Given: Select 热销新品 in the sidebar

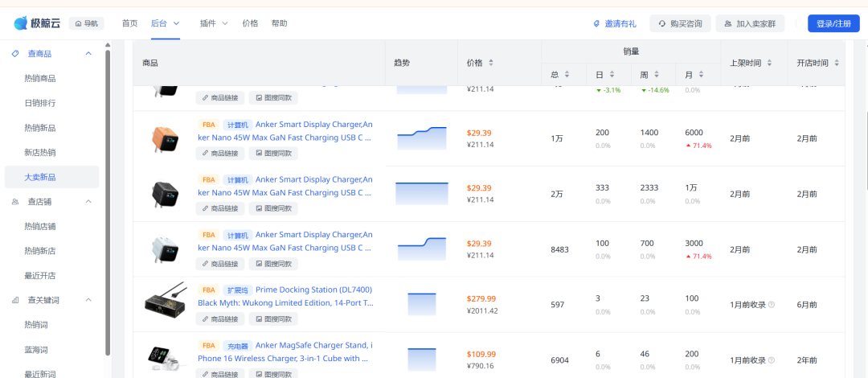Looking at the screenshot, I should tap(40, 128).
